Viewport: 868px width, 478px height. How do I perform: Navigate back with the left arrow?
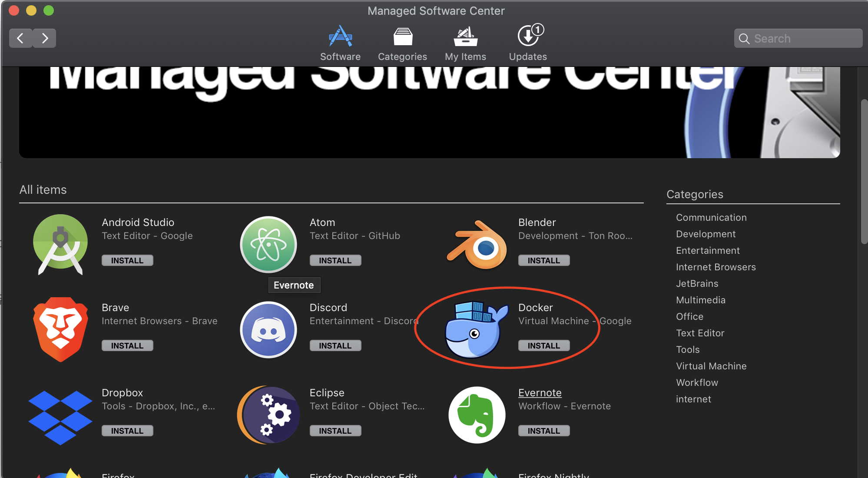point(20,38)
